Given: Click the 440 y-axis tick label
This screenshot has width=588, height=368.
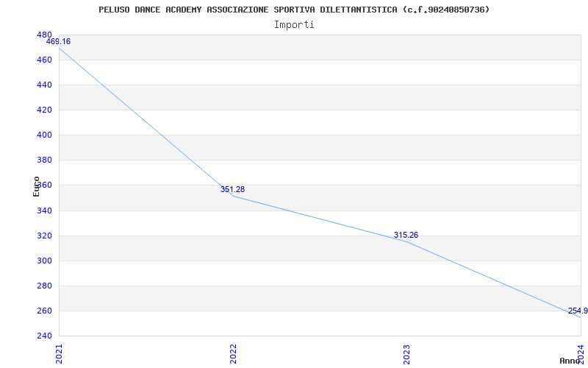Looking at the screenshot, I should point(44,85).
